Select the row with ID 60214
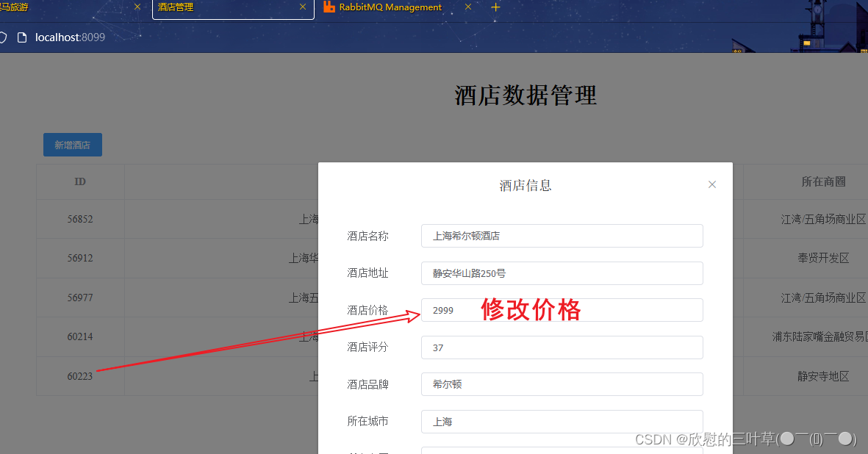This screenshot has height=454, width=868. (80, 336)
